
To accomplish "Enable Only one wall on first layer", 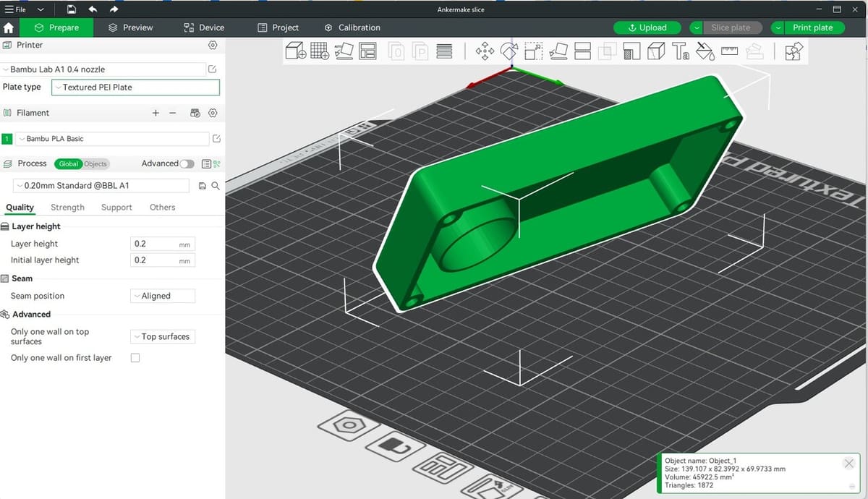I will (x=135, y=358).
